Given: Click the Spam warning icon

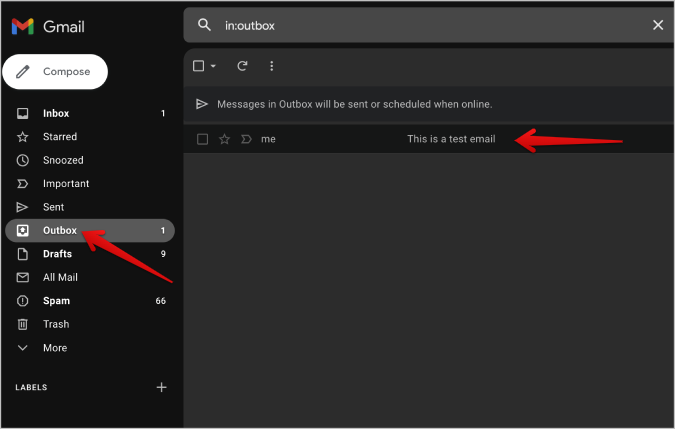Looking at the screenshot, I should pyautogui.click(x=22, y=301).
